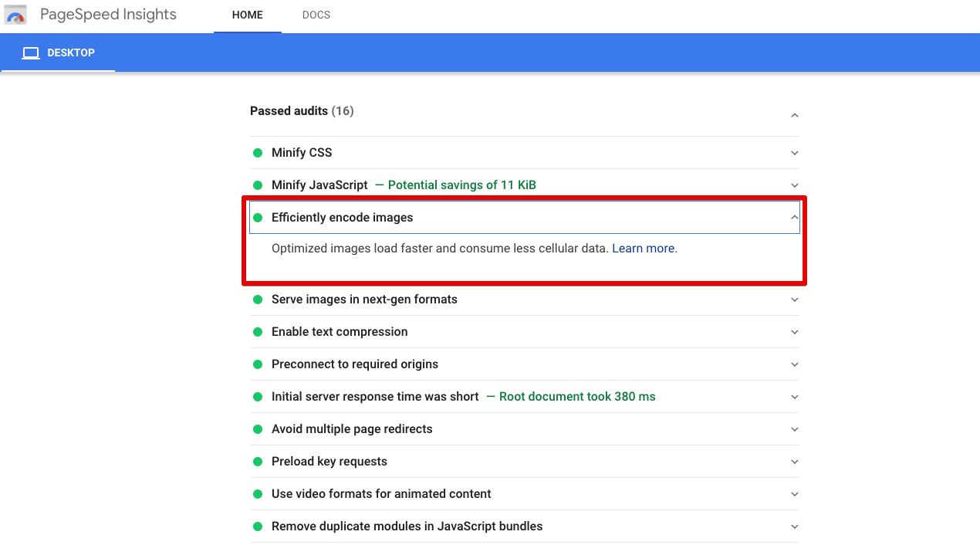This screenshot has height=545, width=980.
Task: Click green pass dot beside Minify JavaScript
Action: point(258,185)
